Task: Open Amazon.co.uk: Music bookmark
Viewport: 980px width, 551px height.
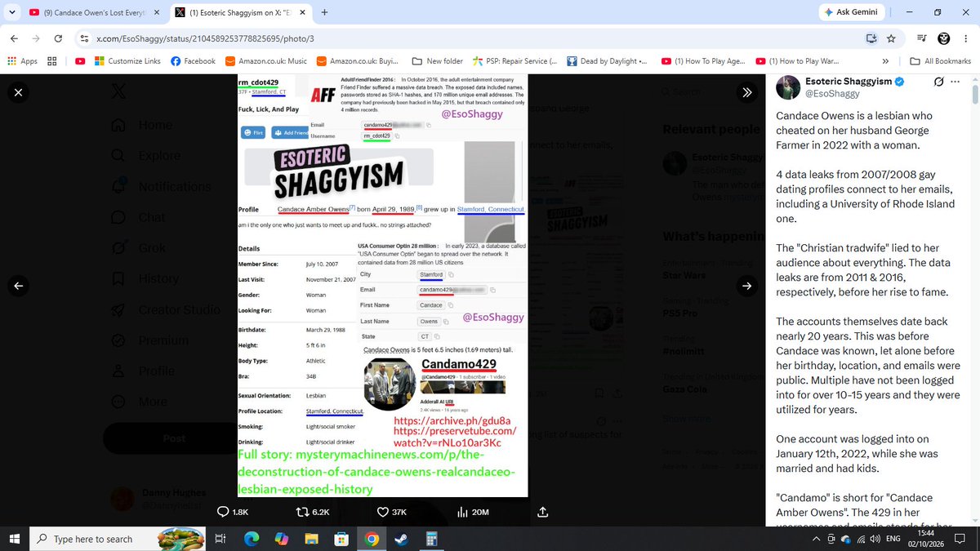Action: (x=266, y=61)
